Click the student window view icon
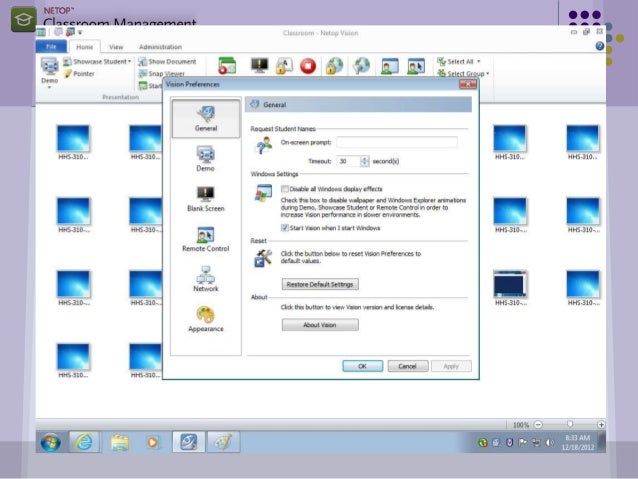This screenshot has height=479, width=638. tap(390, 66)
